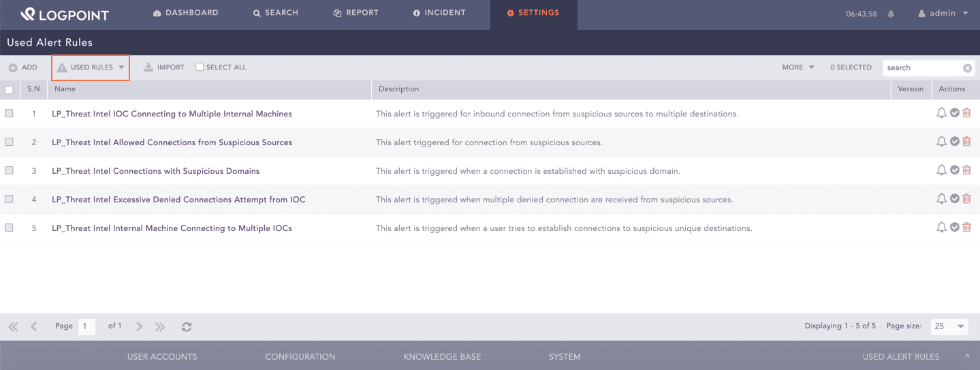Open the Page size dropdown
This screenshot has width=980, height=370.
[949, 326]
